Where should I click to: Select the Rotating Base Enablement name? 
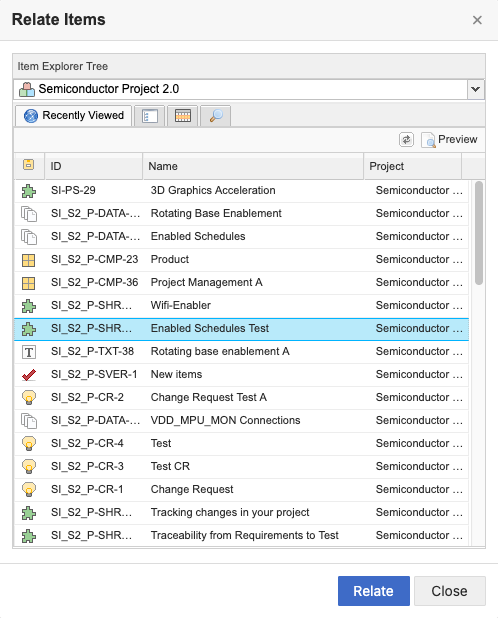click(x=216, y=213)
